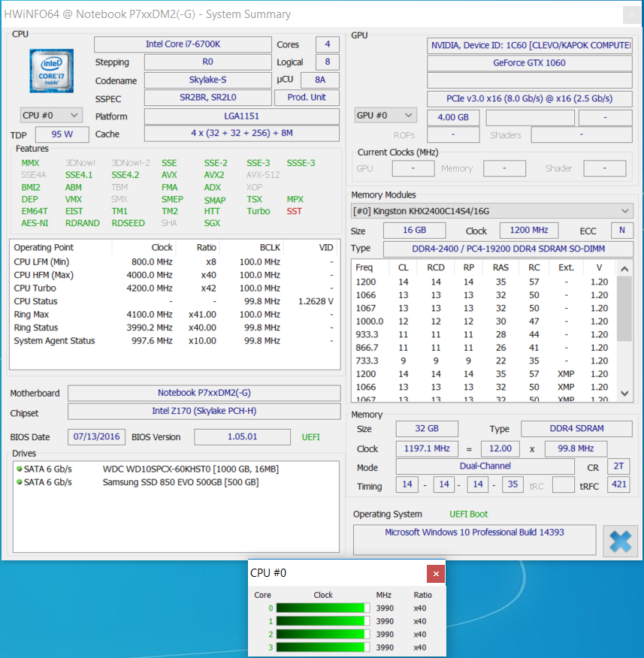This screenshot has height=658, width=644.
Task: Click the GeForce GTX 1060 field
Action: [x=529, y=63]
